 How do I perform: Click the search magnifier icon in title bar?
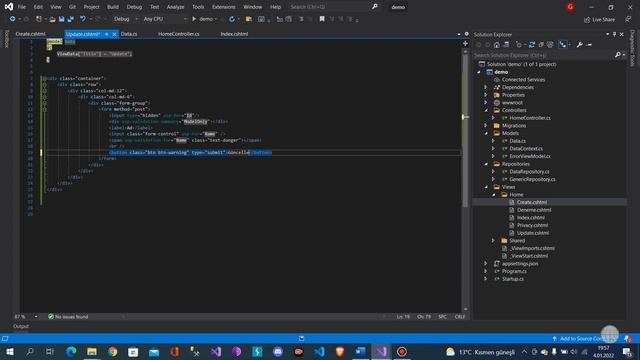pyautogui.click(x=375, y=7)
